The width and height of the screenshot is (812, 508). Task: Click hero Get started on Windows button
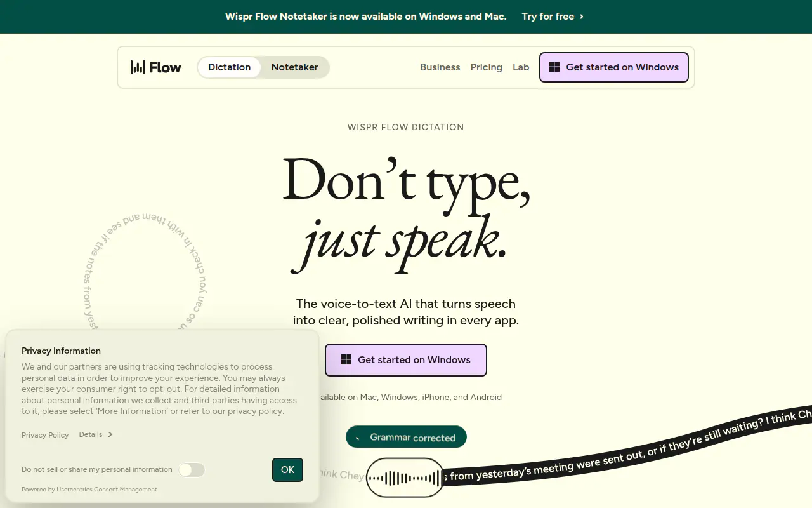point(406,360)
